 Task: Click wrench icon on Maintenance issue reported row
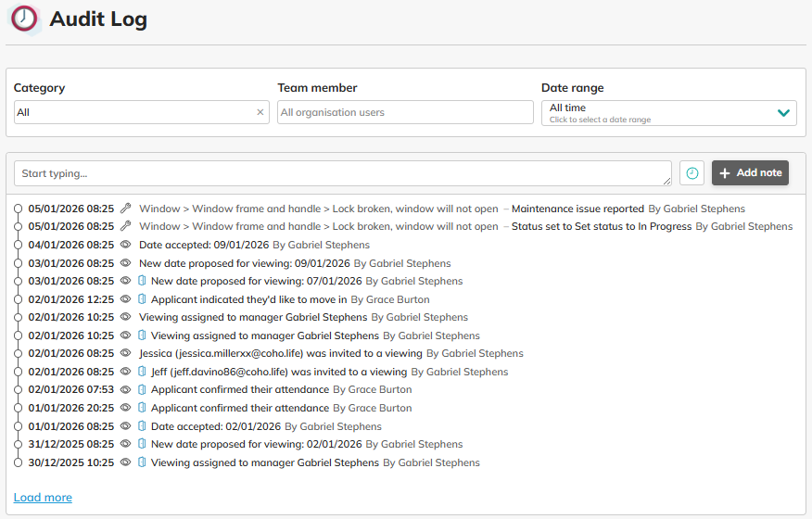click(127, 209)
